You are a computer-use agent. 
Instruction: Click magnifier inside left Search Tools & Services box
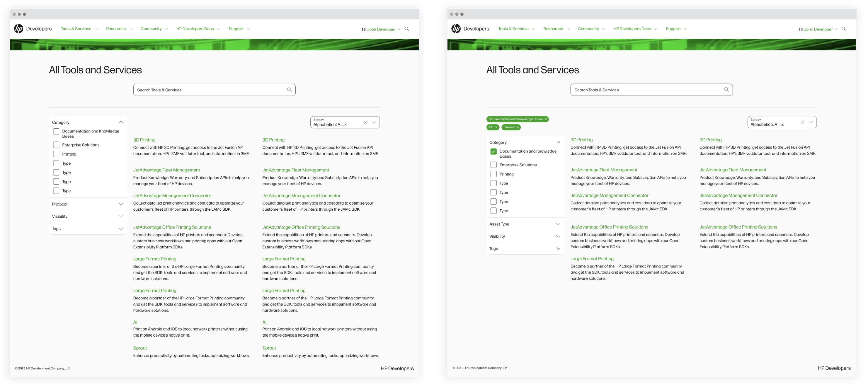pyautogui.click(x=289, y=90)
